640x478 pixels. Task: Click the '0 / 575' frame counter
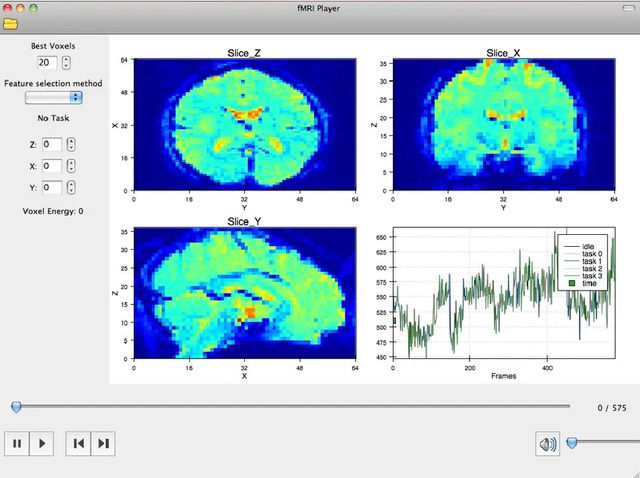tap(611, 408)
